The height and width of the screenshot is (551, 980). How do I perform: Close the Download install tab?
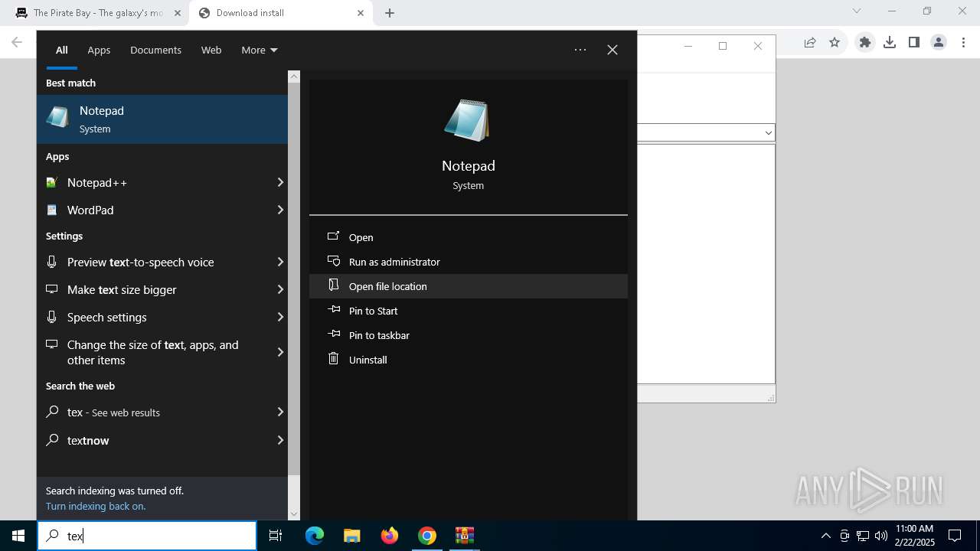[x=360, y=13]
